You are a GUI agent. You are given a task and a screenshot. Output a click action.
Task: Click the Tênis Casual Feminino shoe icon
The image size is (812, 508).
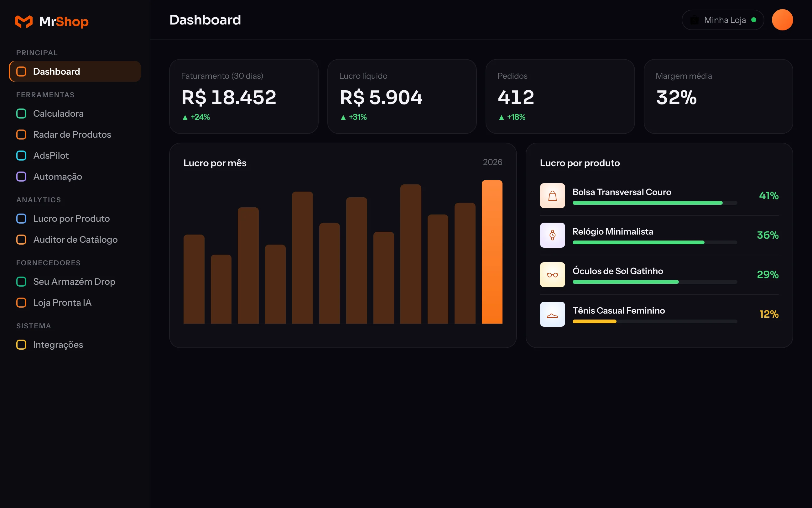pyautogui.click(x=552, y=314)
